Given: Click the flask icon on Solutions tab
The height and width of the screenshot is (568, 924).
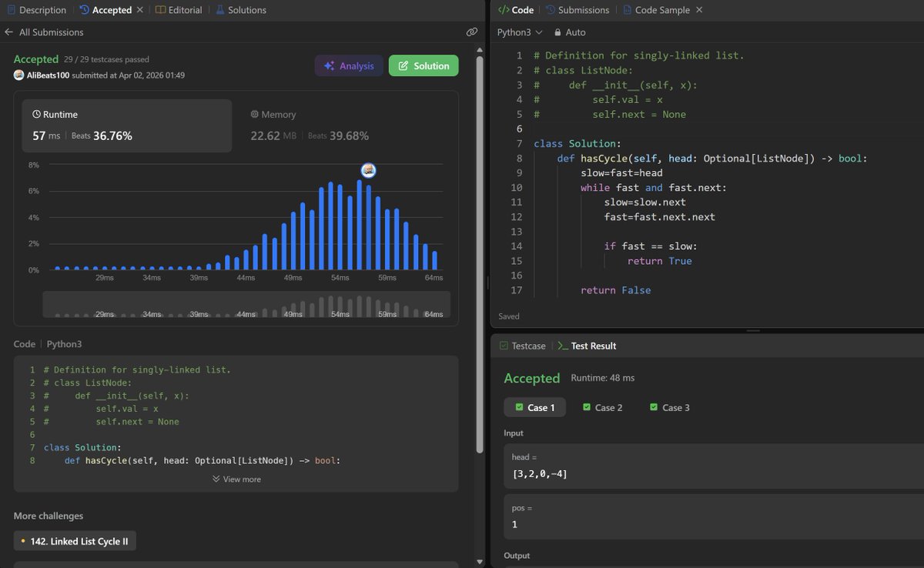Looking at the screenshot, I should [220, 10].
